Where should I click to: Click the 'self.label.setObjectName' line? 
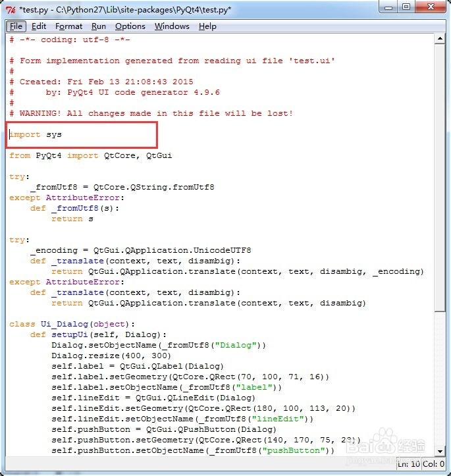(x=167, y=387)
